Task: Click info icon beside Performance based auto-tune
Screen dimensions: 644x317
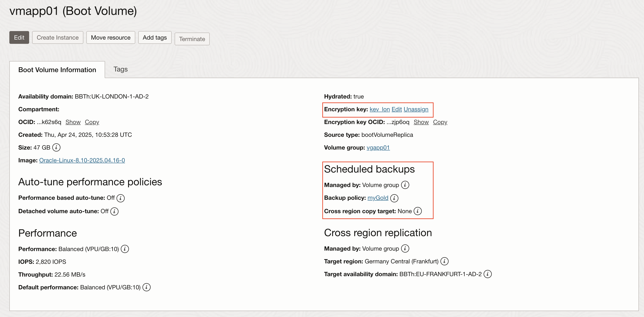Action: point(121,198)
